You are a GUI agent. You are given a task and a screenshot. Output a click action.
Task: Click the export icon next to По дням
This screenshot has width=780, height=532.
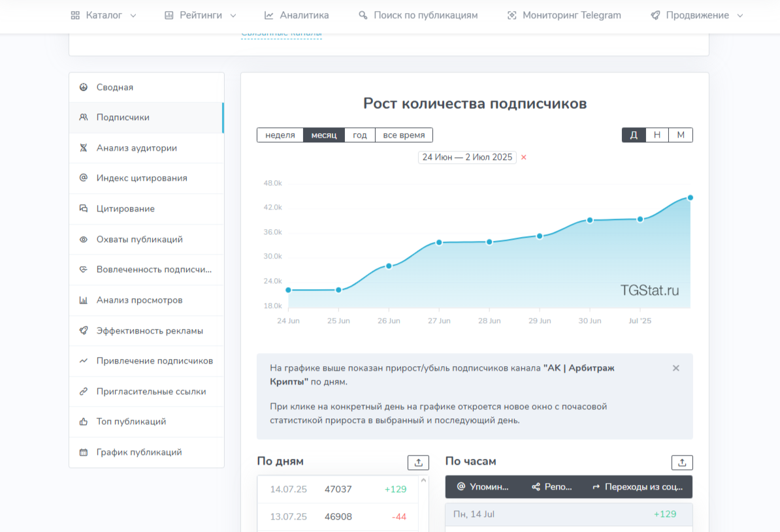[418, 462]
